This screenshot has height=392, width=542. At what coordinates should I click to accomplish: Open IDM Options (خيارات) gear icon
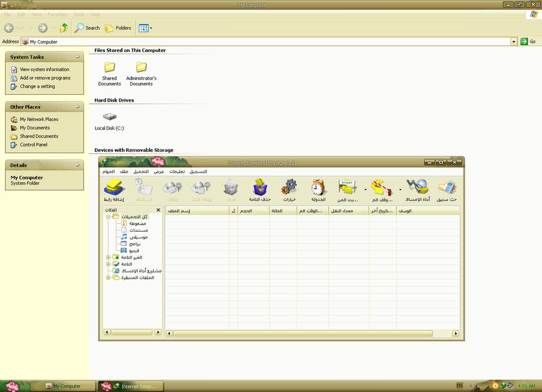289,187
